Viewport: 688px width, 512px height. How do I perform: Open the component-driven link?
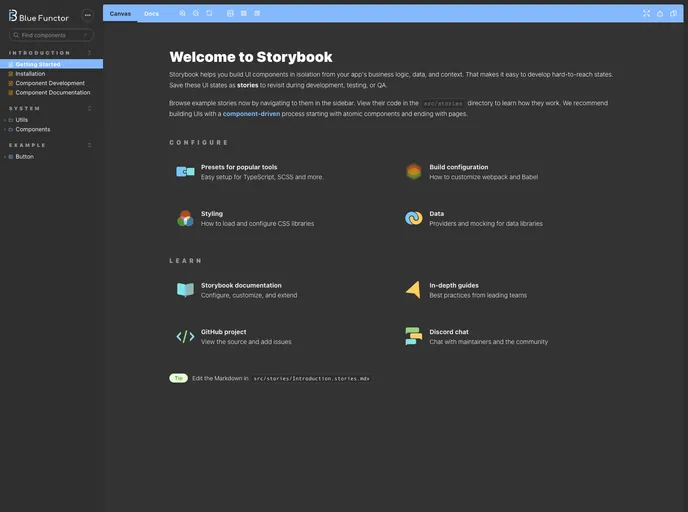pos(251,114)
